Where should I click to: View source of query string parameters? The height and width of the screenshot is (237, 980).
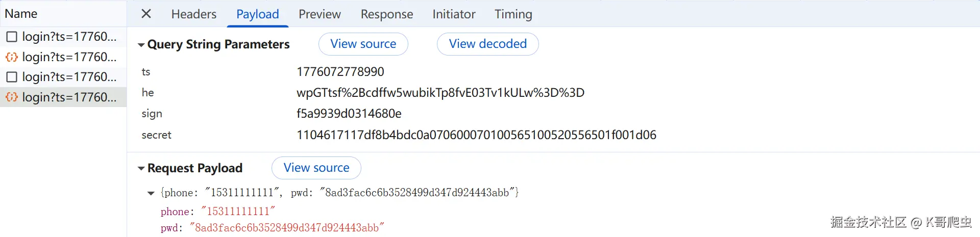tap(363, 44)
